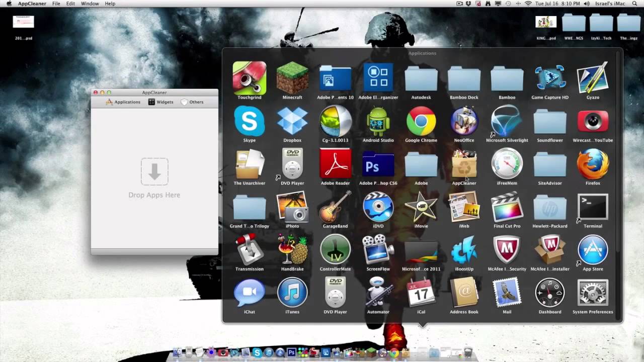Launch iTunes
The height and width of the screenshot is (362, 644).
(292, 293)
